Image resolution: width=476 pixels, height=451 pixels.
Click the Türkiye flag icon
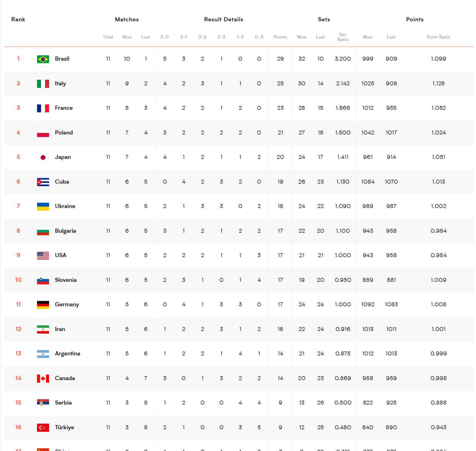pyautogui.click(x=43, y=428)
